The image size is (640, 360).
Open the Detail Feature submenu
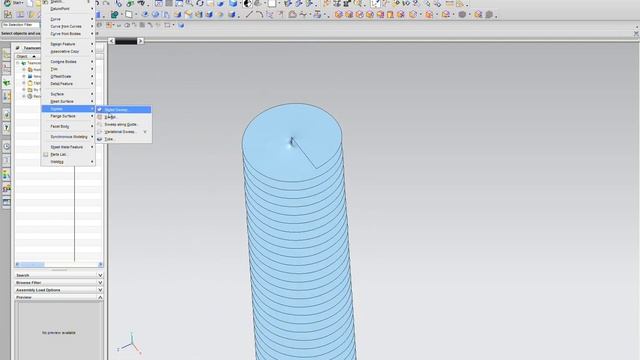pos(68,84)
